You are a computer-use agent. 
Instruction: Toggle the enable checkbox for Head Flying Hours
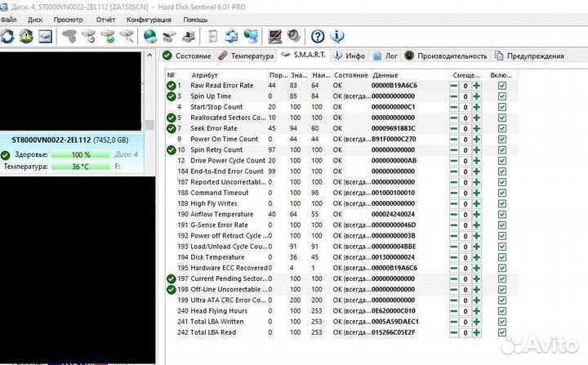502,311
